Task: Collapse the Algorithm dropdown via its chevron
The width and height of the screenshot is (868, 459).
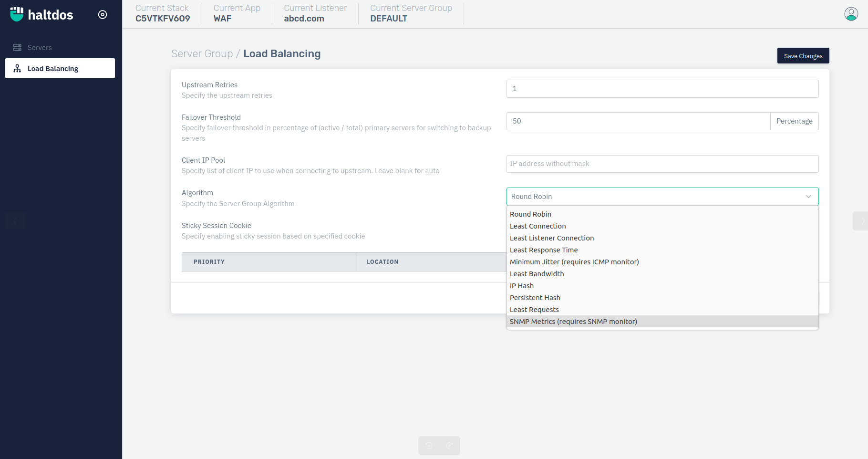Action: coord(808,197)
